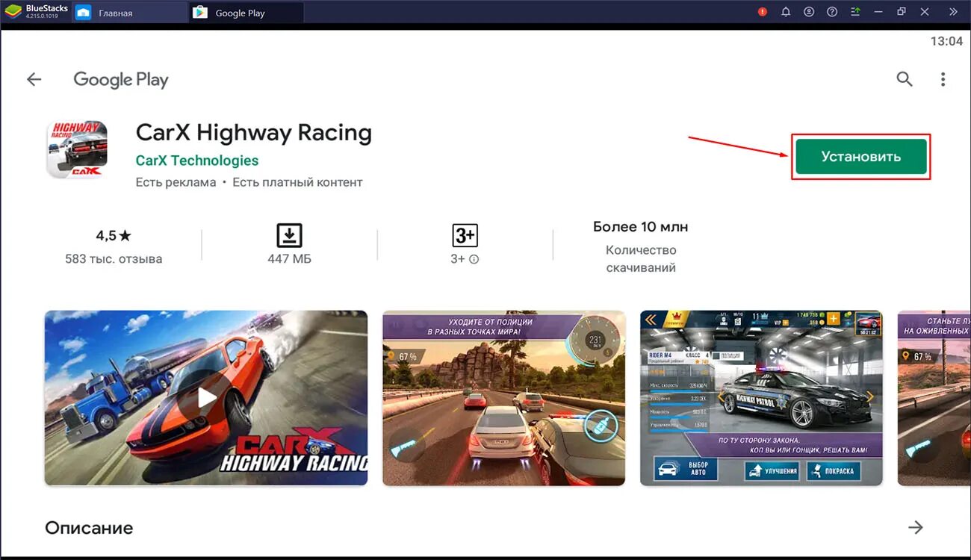Image resolution: width=971 pixels, height=560 pixels.
Task: Click the Google Play header logo
Action: coord(121,80)
